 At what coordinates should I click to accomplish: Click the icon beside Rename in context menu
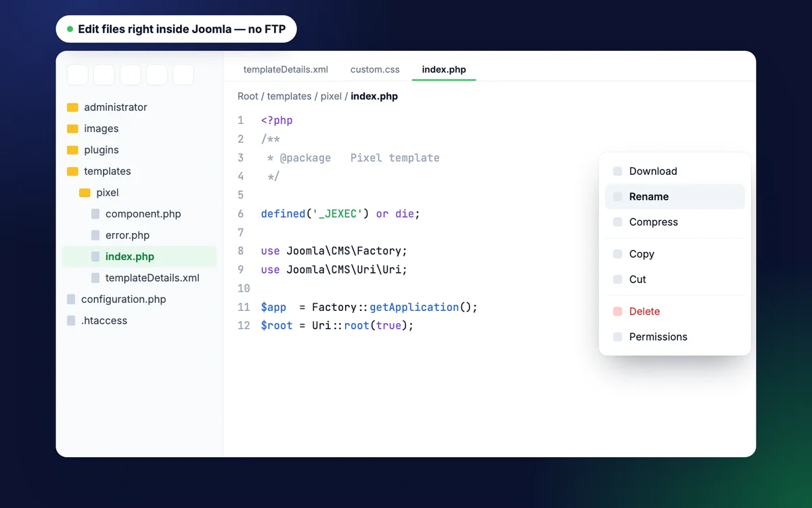(x=617, y=196)
